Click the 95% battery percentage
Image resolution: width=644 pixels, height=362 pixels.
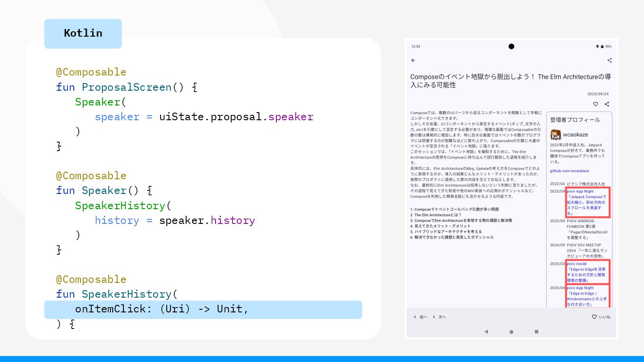click(609, 46)
